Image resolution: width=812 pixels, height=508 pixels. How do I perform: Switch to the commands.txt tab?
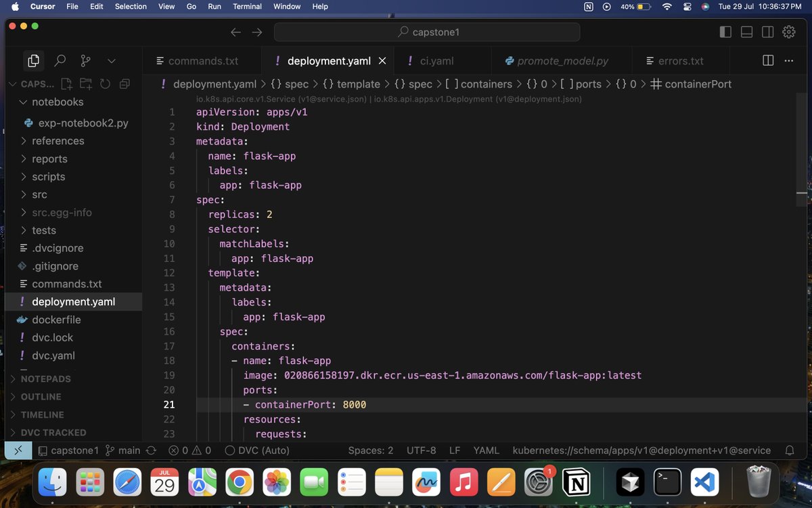(202, 60)
